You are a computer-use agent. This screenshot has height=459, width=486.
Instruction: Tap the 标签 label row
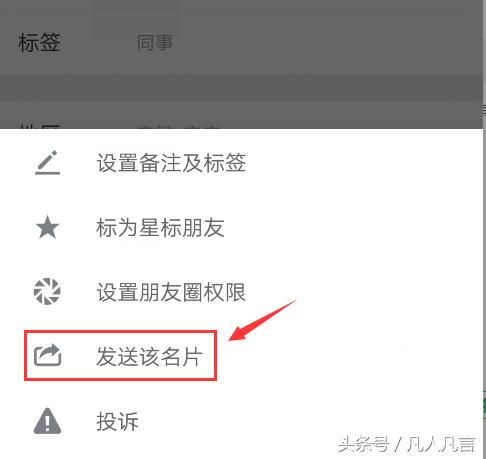coord(241,43)
